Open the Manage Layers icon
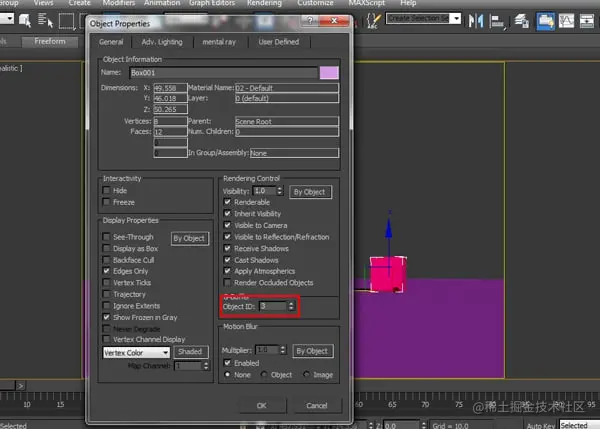 522,21
